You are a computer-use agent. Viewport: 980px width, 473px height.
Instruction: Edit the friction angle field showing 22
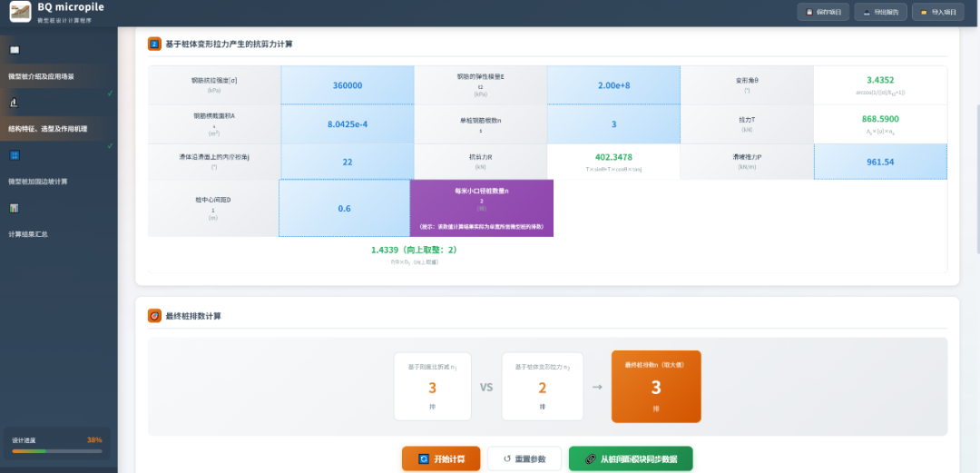(x=348, y=162)
